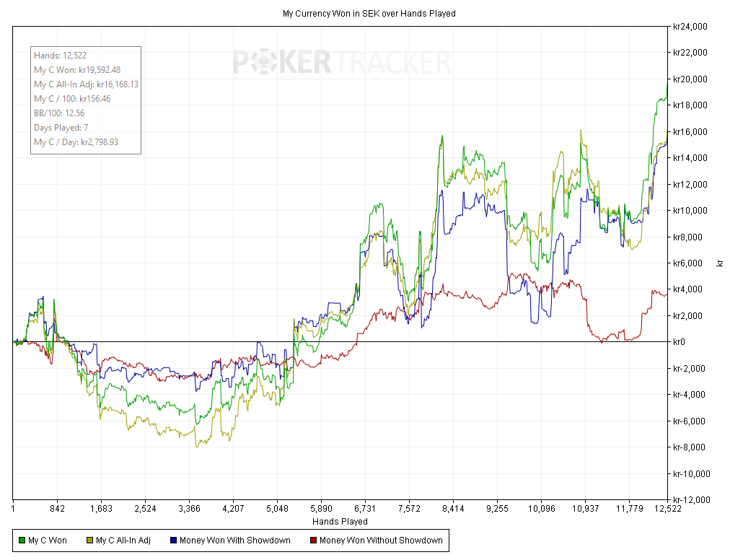Screen dimensions: 730x560
Task: Click the blue Money Won With Showdown swatch
Action: tap(173, 541)
